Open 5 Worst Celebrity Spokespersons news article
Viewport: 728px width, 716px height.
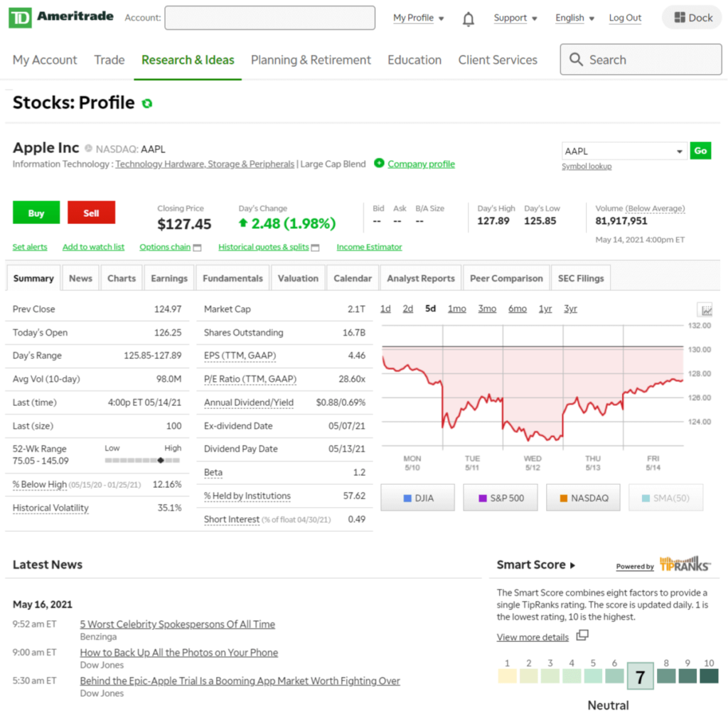tap(177, 624)
